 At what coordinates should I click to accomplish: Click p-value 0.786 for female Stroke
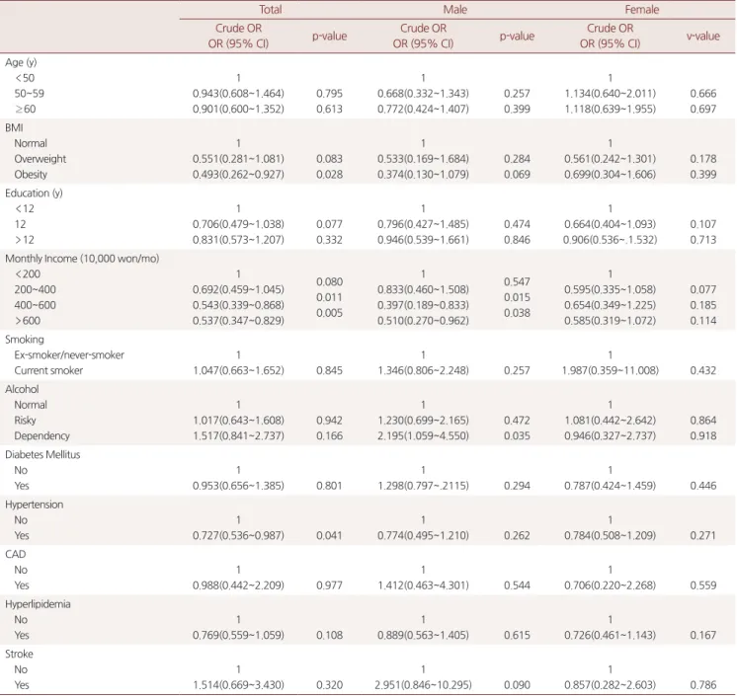coord(703,684)
